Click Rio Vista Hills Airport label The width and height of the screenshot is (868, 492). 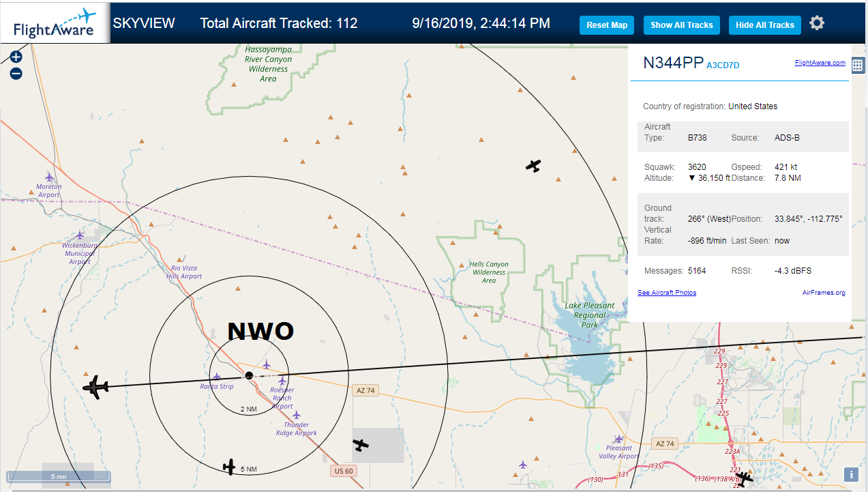(184, 272)
